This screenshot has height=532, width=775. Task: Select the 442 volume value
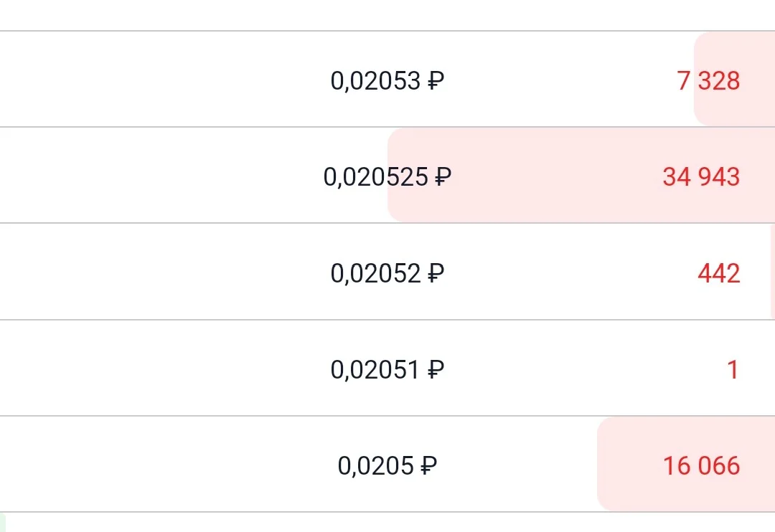(718, 273)
